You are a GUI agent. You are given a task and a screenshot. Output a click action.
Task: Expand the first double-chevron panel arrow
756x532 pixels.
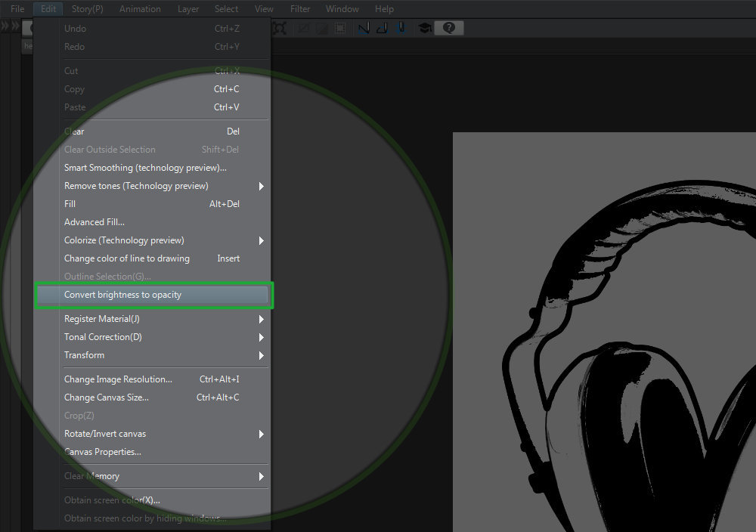(5, 26)
